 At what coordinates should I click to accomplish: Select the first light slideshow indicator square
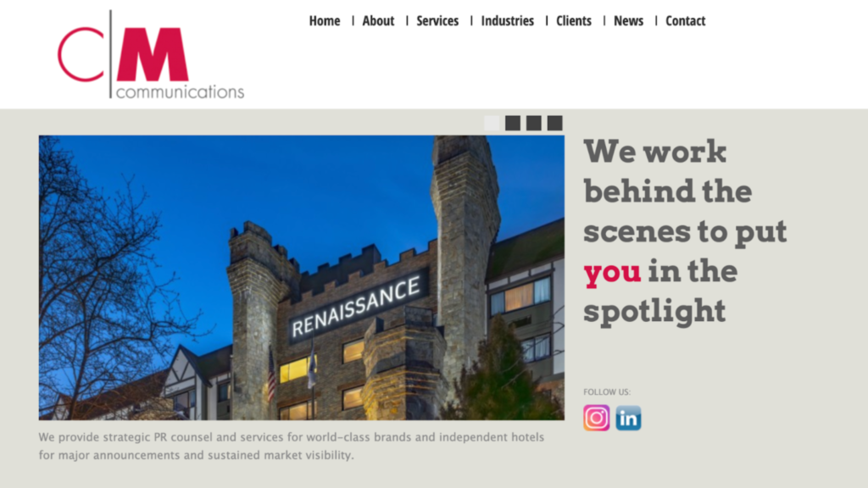(492, 123)
